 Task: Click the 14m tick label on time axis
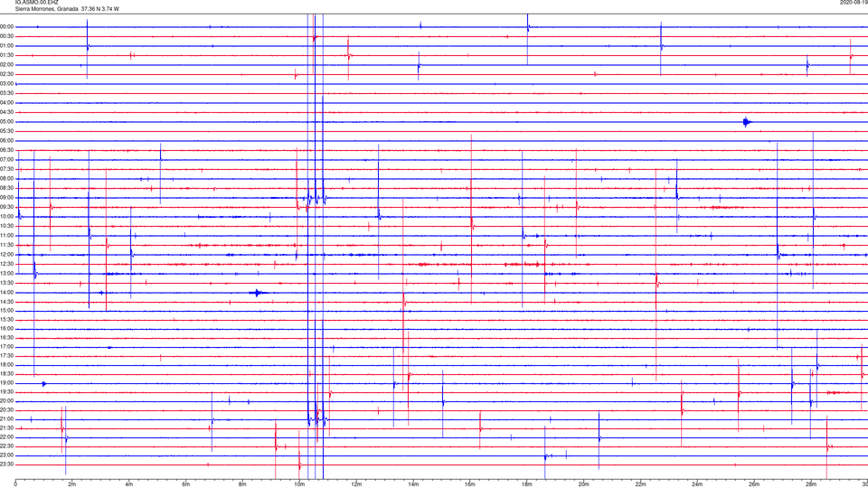pos(413,484)
